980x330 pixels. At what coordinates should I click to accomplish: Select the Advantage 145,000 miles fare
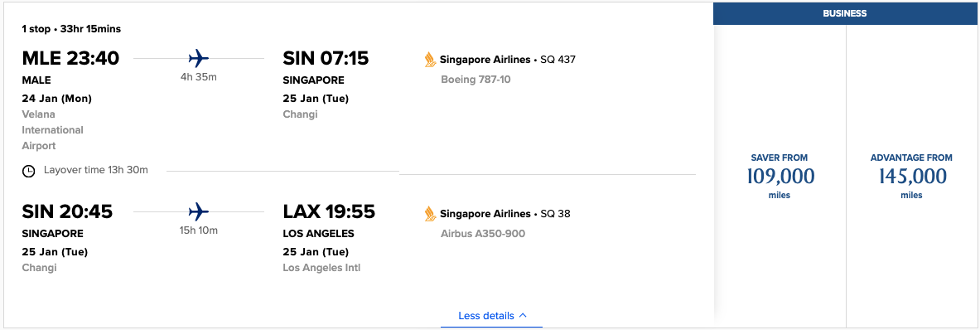(911, 177)
